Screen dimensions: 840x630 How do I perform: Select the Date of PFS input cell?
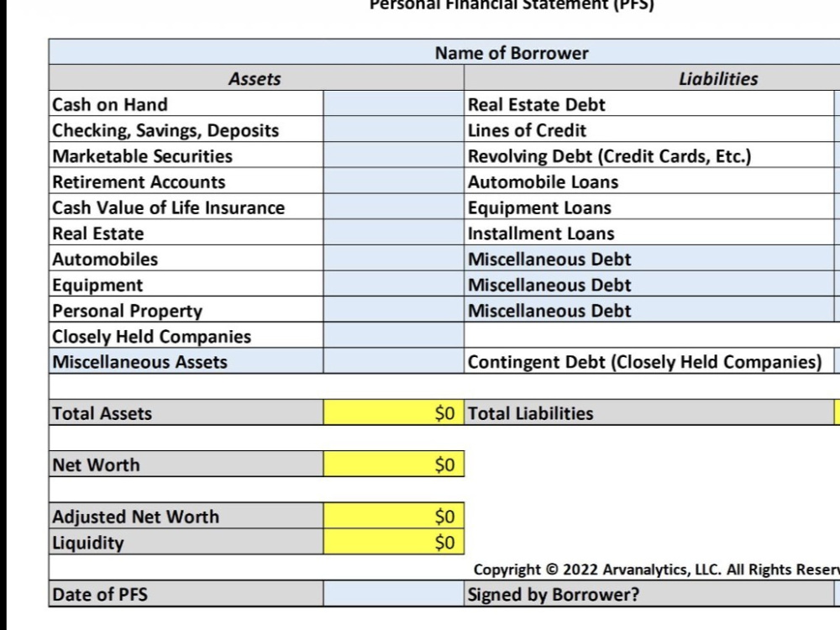pos(394,594)
